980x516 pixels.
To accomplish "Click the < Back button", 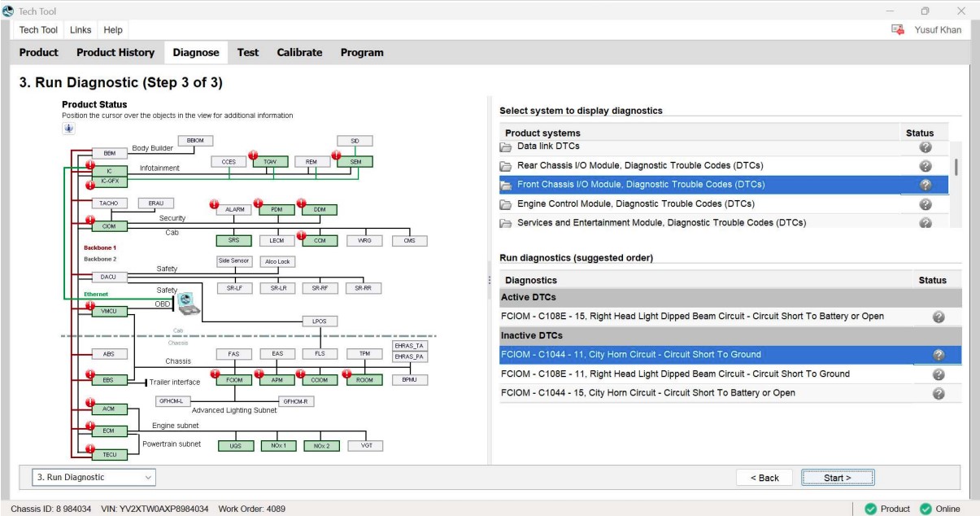I will (x=764, y=478).
